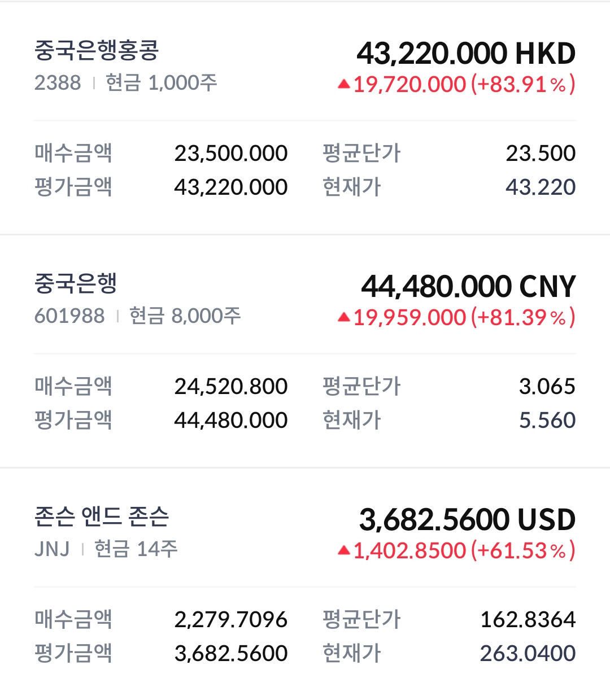Tap the 현재가 43.220 value
The image size is (610, 700).
click(541, 187)
